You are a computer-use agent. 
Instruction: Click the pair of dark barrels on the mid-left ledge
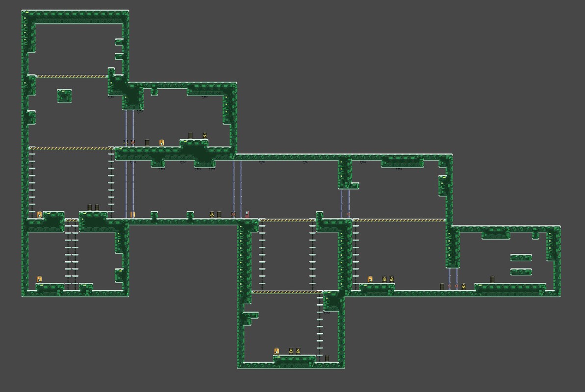pos(92,207)
